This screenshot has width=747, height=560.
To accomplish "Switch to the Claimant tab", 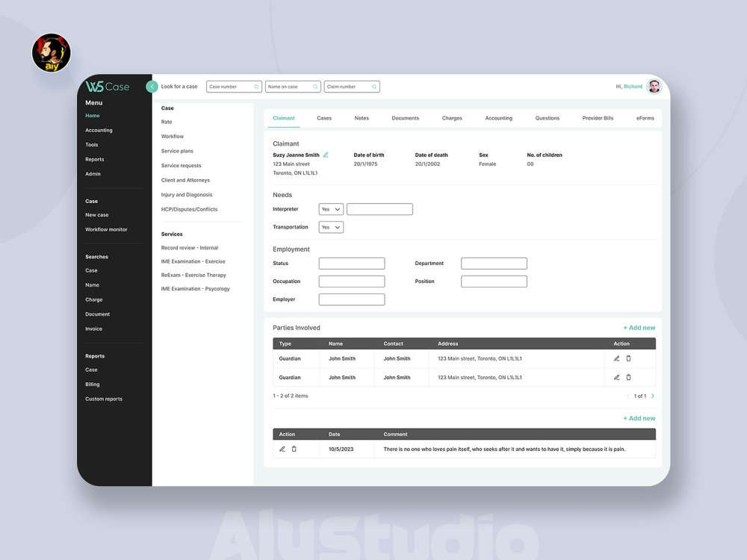I will (283, 118).
